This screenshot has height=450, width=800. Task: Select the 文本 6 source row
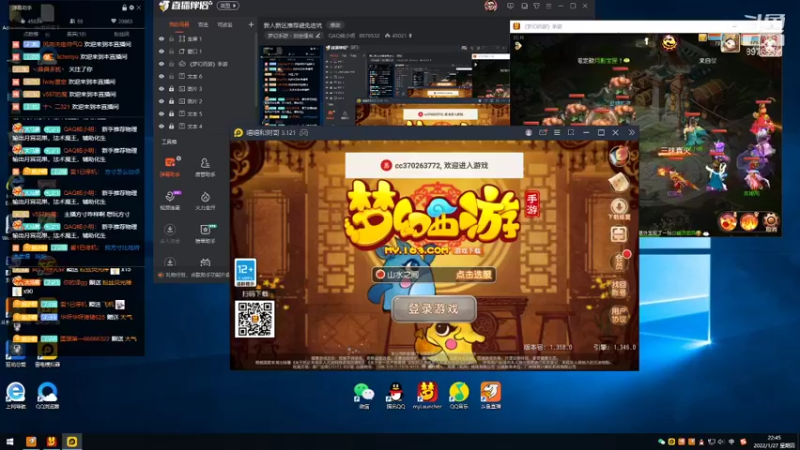click(x=206, y=77)
